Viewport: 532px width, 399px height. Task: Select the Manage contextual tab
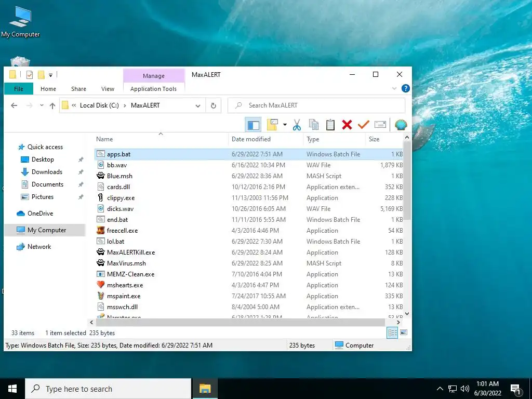click(154, 76)
